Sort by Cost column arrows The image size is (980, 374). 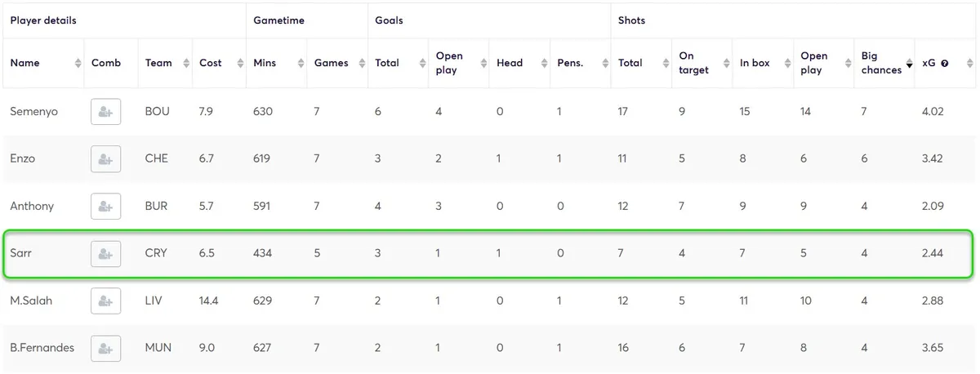tap(240, 63)
